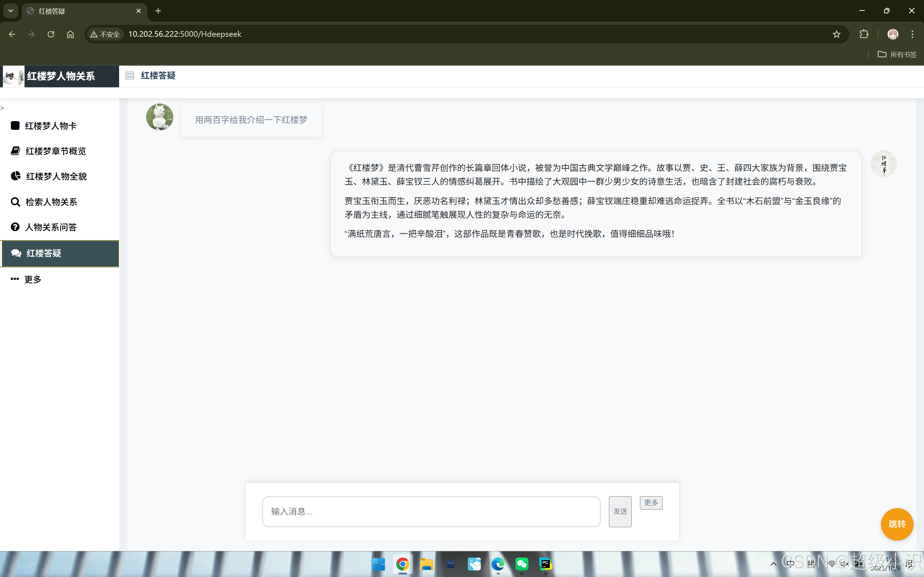Click the 发送 send button
This screenshot has width=924, height=577.
tap(620, 511)
